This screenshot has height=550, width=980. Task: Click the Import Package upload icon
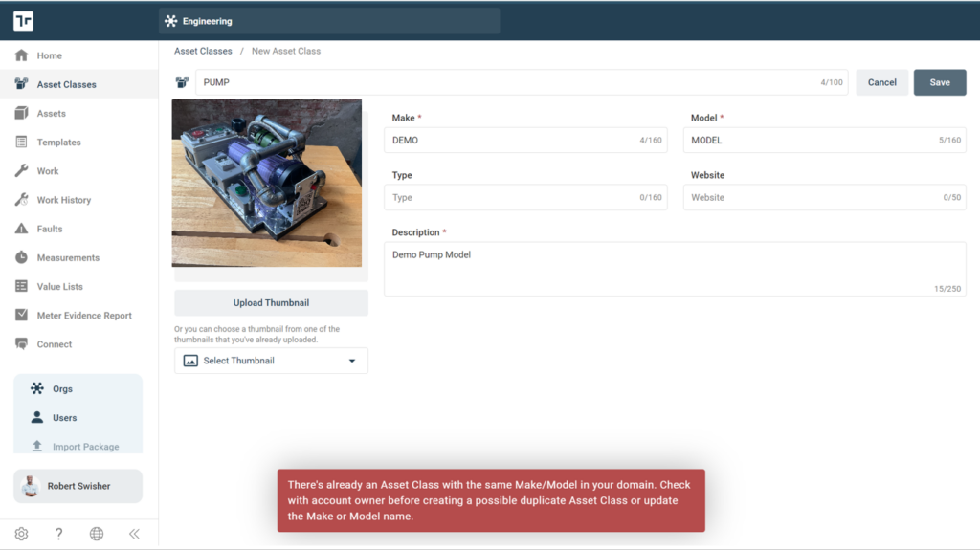pos(37,446)
